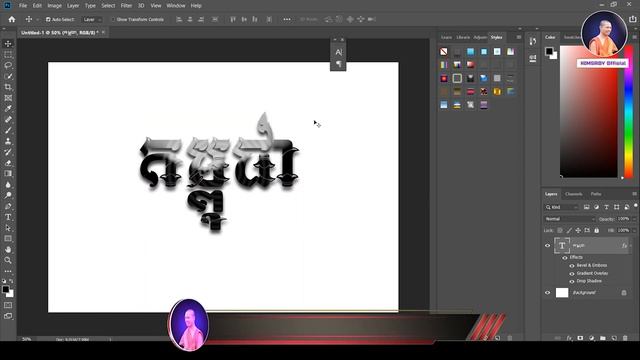This screenshot has width=640, height=360.
Task: Click the Opacity value field
Action: (x=623, y=219)
